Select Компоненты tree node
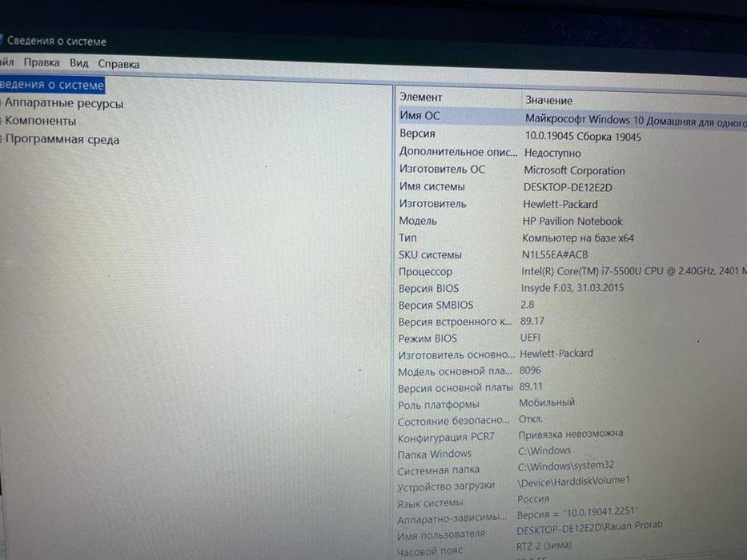The image size is (747, 560). (x=41, y=121)
